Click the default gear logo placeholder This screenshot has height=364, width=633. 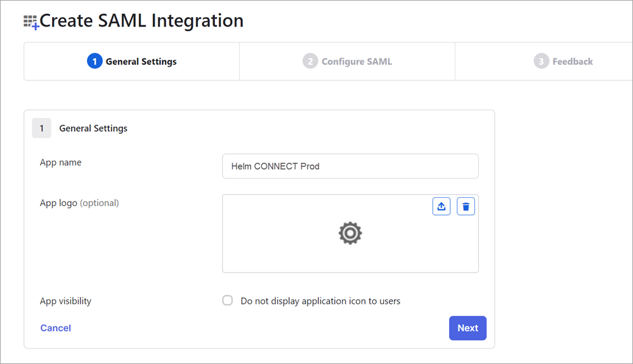tap(350, 233)
